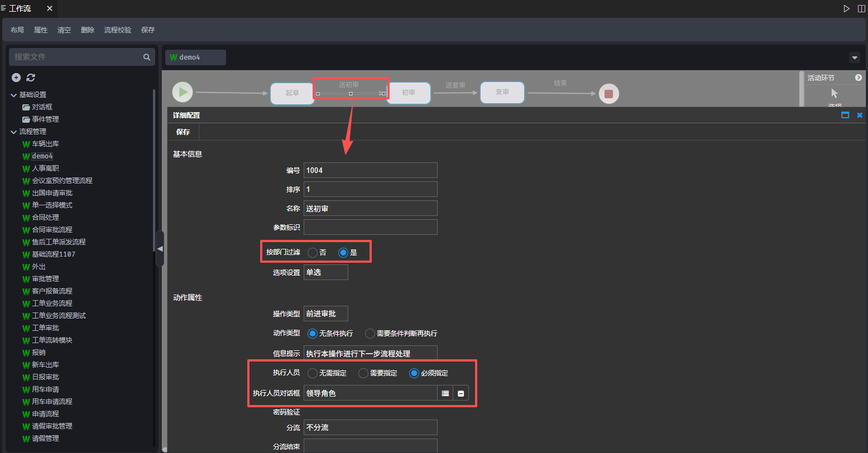Click the green start node in flowchart

(x=183, y=92)
